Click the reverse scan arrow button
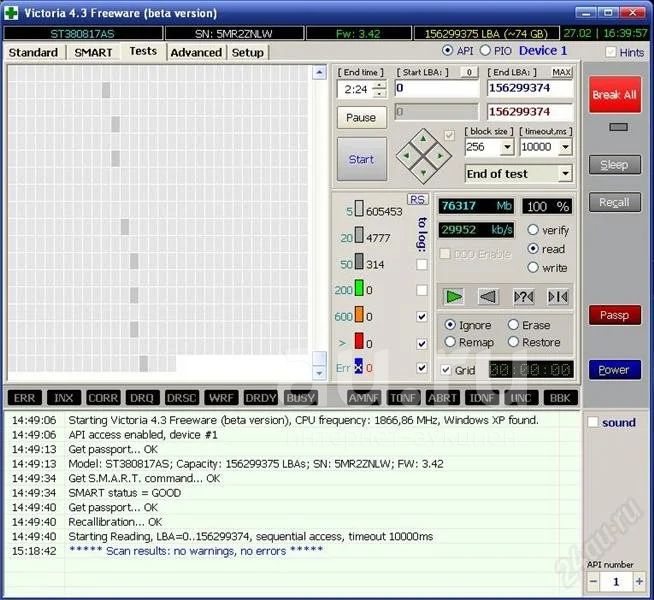 pos(488,297)
